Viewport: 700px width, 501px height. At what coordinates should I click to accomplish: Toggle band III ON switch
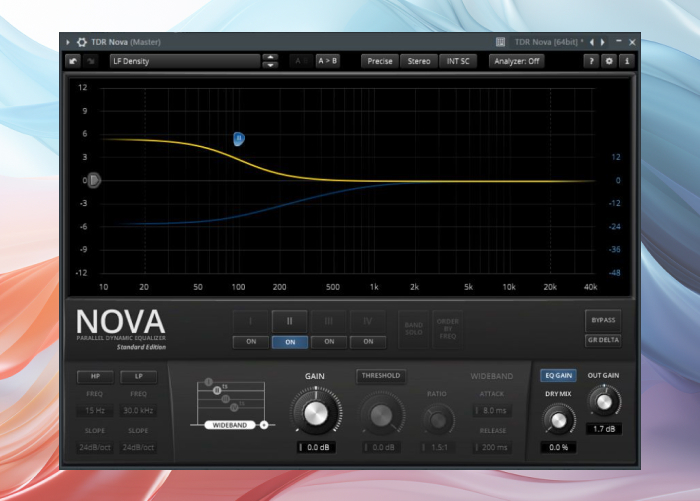coord(329,342)
